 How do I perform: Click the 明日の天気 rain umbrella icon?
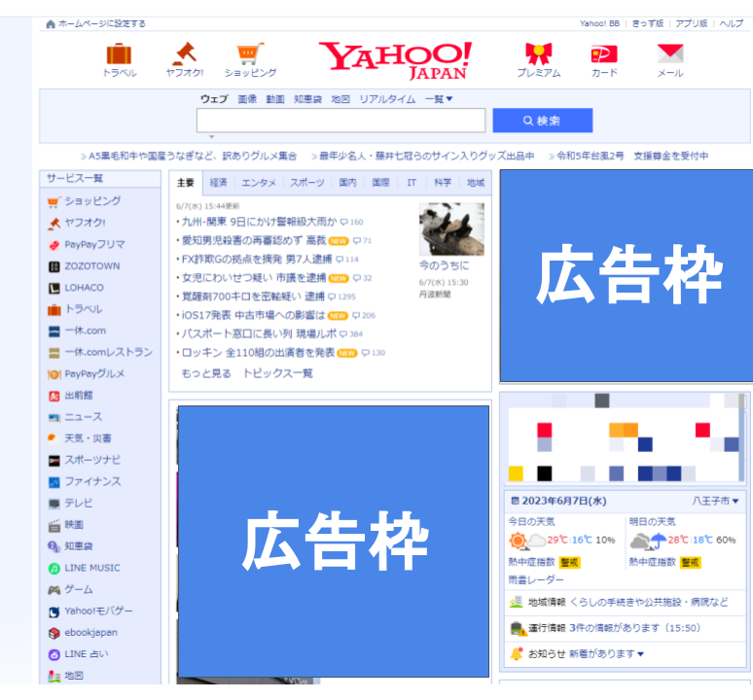coord(659,542)
